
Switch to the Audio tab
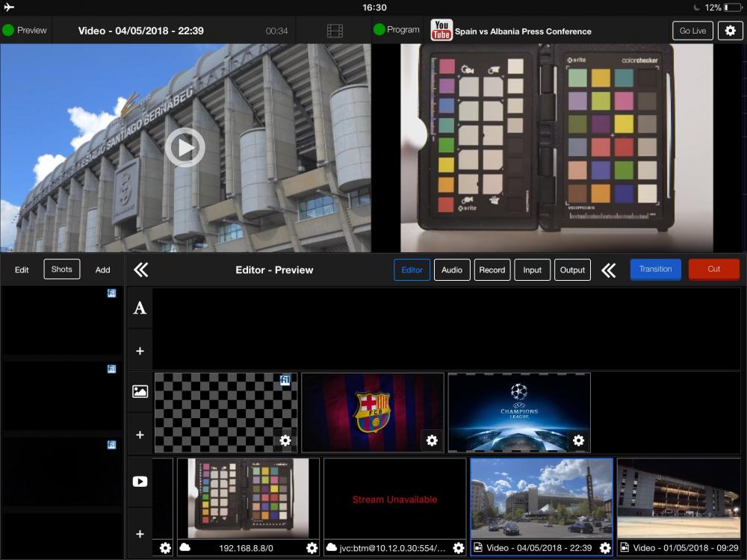(452, 270)
